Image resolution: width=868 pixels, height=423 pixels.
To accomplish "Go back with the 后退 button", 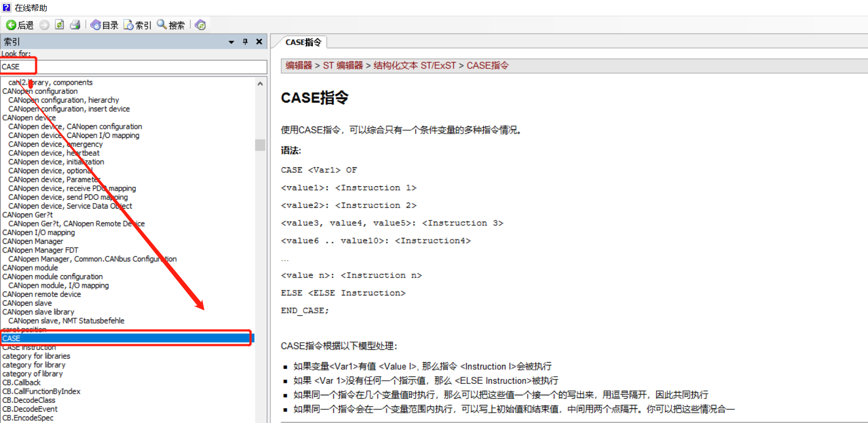I will 20,25.
